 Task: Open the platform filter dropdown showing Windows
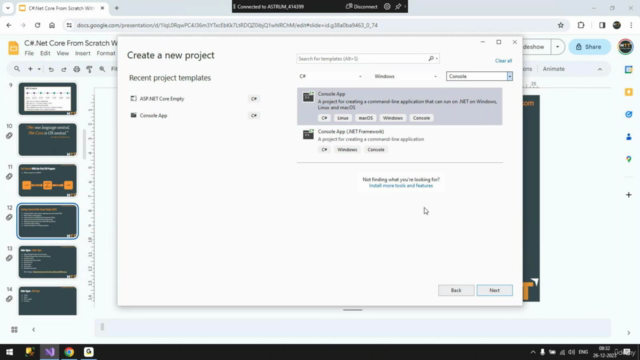(x=405, y=76)
